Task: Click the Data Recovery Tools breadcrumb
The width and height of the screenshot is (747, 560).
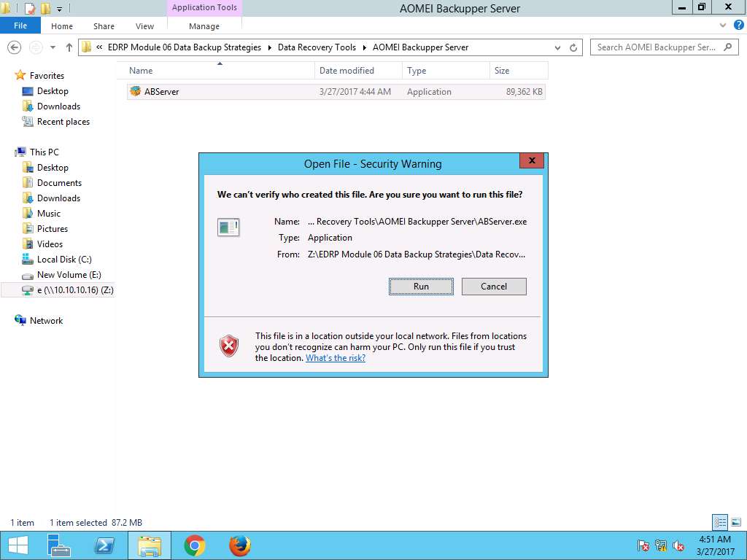Action: pyautogui.click(x=317, y=47)
